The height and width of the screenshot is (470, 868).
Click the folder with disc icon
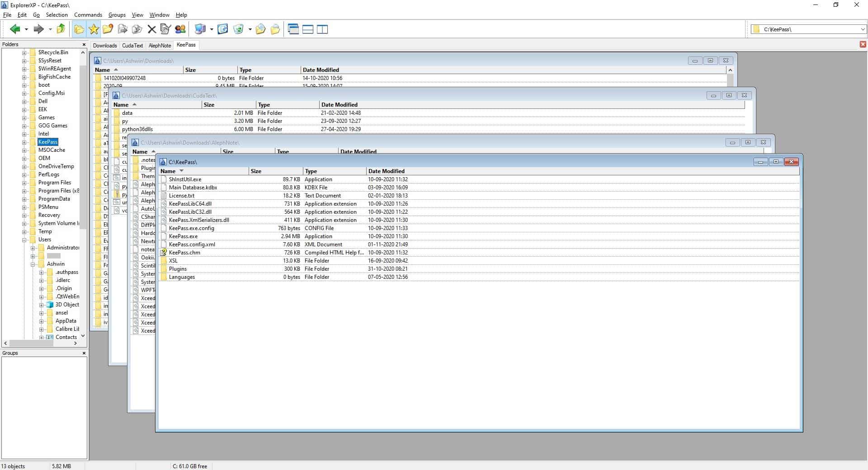coord(260,29)
